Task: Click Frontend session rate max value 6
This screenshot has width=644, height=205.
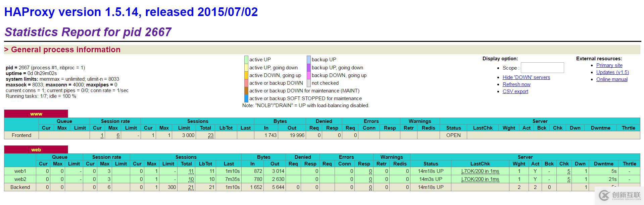Action: 118,135
